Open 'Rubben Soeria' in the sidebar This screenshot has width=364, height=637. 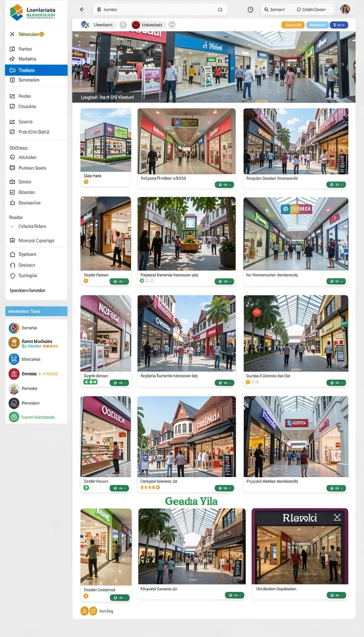point(32,168)
